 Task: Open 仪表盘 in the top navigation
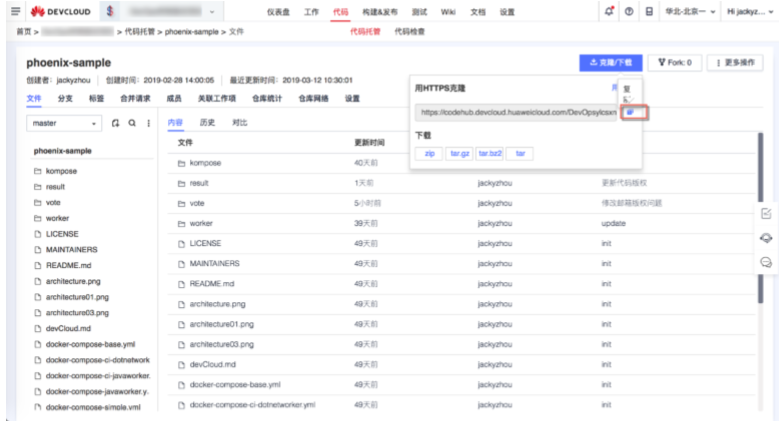pos(278,12)
